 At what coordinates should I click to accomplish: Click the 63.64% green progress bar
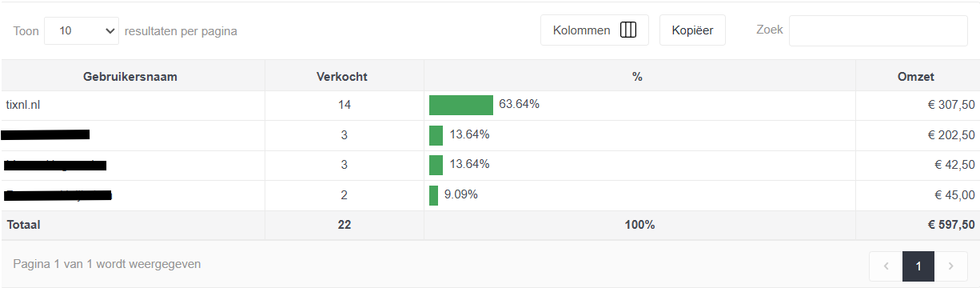[461, 105]
